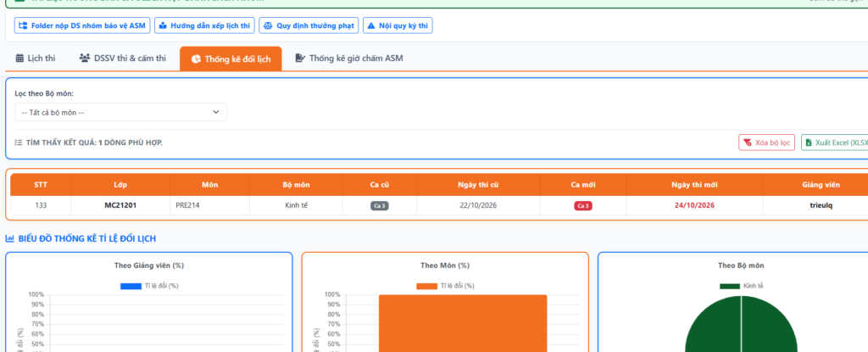Switch to Lịch thi tab
The height and width of the screenshot is (352, 868).
[36, 59]
